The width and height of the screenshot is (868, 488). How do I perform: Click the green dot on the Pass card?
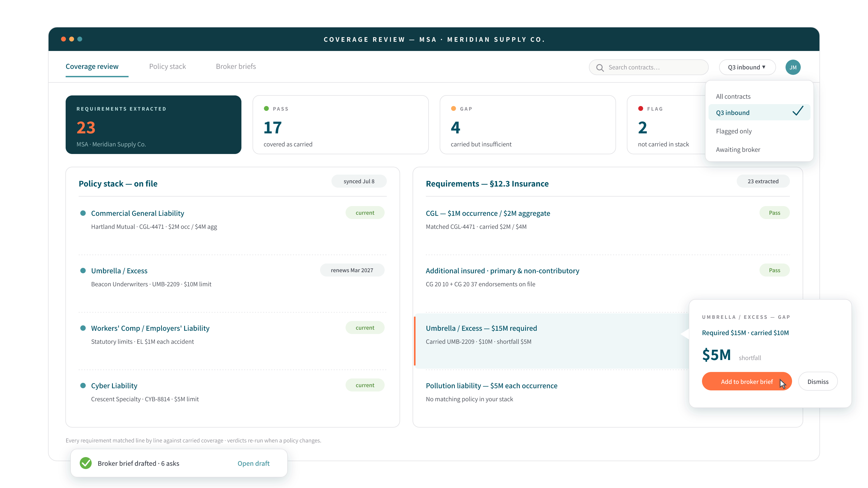pos(266,108)
